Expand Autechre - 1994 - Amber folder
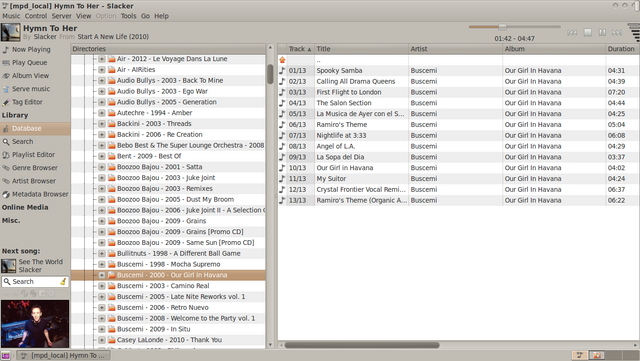The image size is (640, 361). (102, 113)
